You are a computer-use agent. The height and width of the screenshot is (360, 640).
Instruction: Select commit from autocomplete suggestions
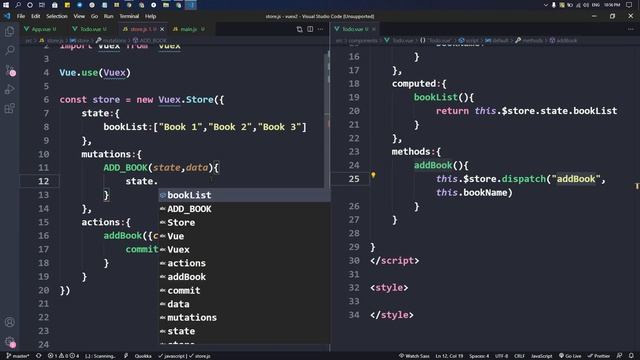tap(244, 290)
